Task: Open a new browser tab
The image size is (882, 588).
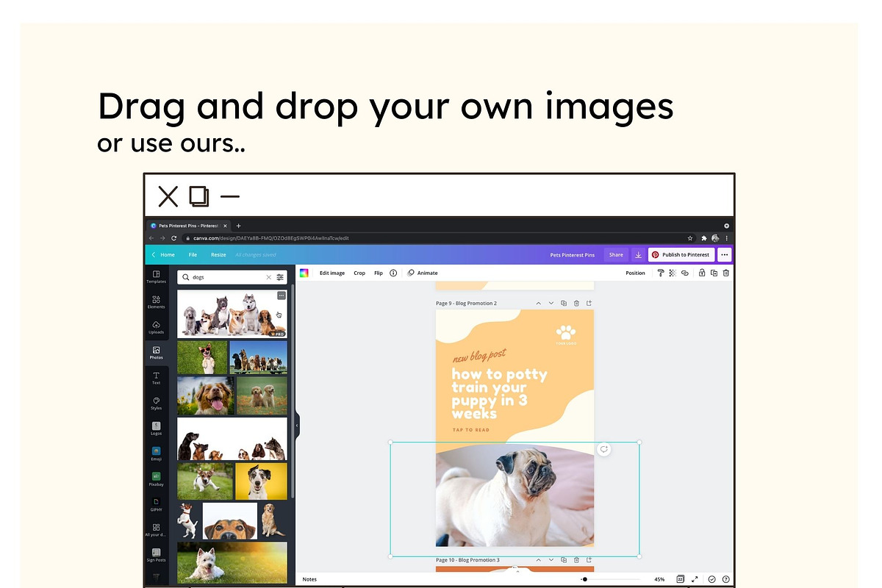Action: (x=238, y=226)
